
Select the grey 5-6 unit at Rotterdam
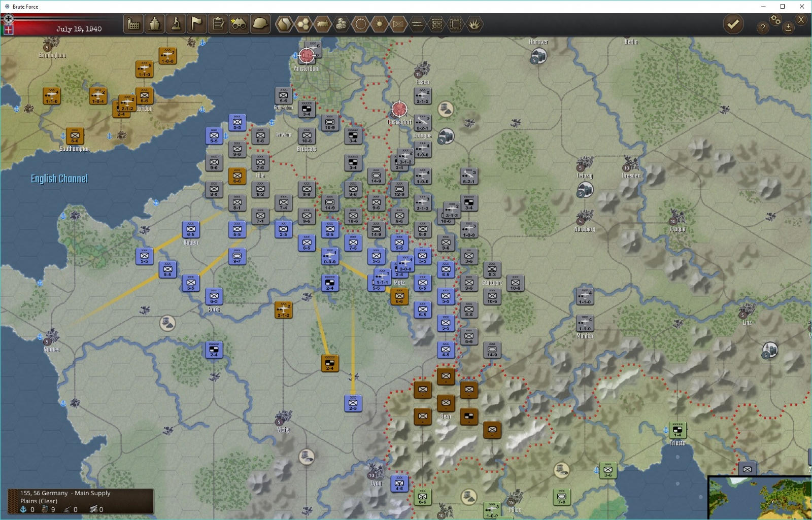point(283,96)
